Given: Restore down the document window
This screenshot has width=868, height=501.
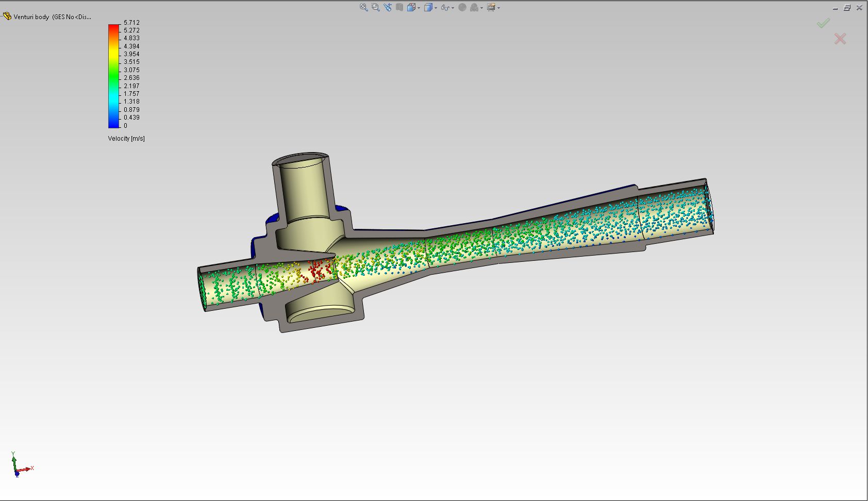Looking at the screenshot, I should [847, 8].
